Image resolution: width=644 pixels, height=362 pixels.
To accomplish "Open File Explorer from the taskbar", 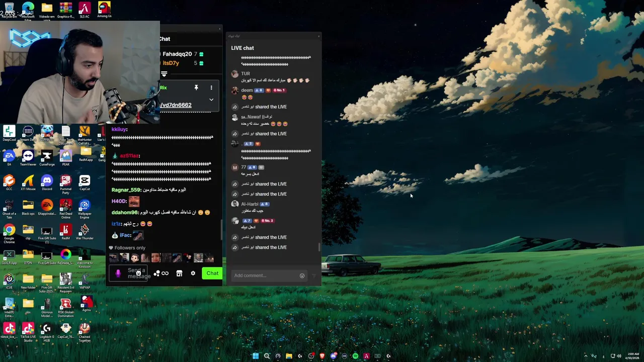I will pos(289,356).
